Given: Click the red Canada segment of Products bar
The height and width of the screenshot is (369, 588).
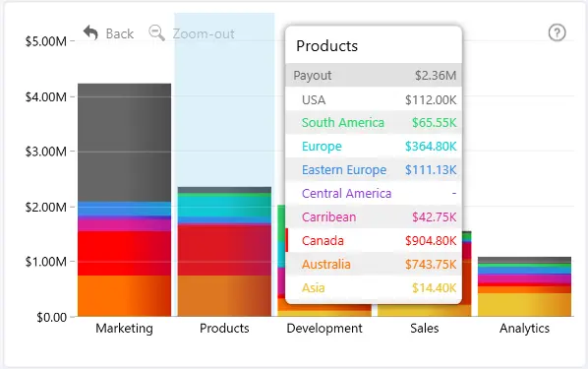Looking at the screenshot, I should [224, 250].
